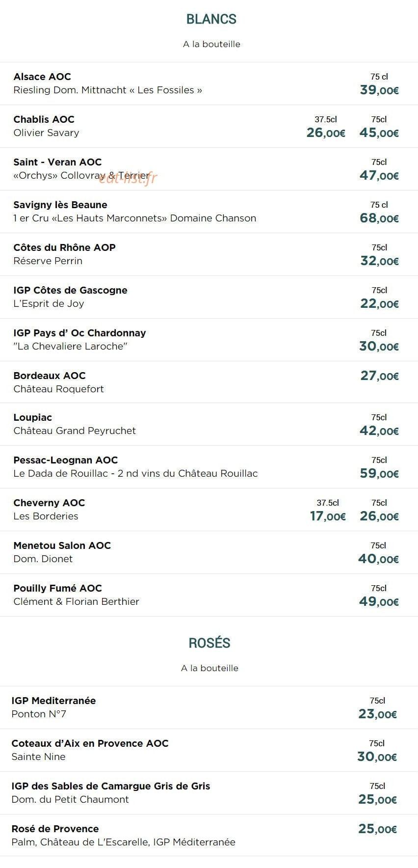Select the Pessac-Leognan AOC entry
Image resolution: width=418 pixels, height=868 pixels.
click(209, 467)
